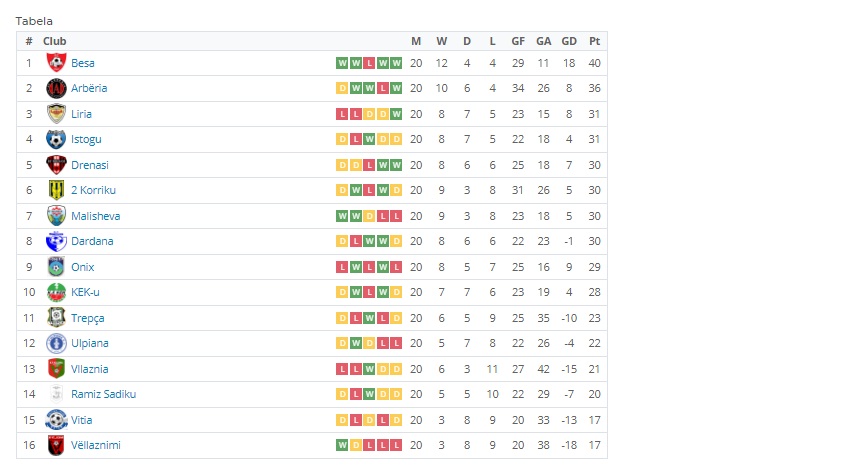Image resolution: width=846 pixels, height=469 pixels.
Task: Click the GD column header
Action: (569, 41)
